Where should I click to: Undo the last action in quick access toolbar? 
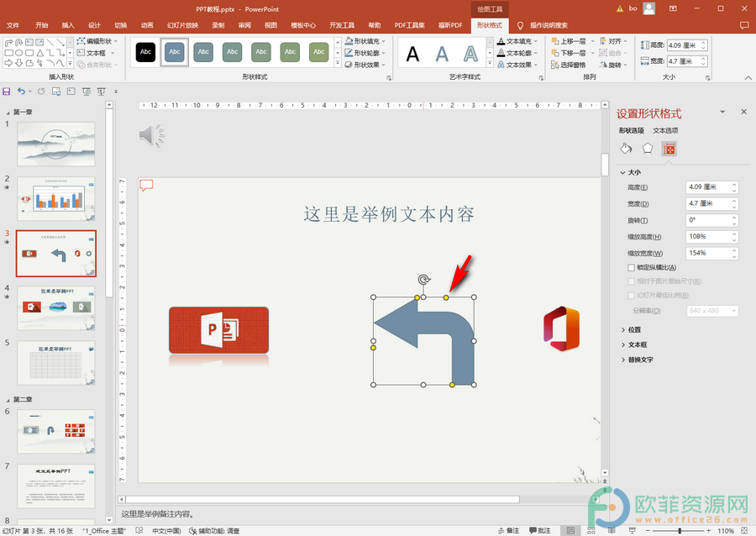click(x=21, y=91)
